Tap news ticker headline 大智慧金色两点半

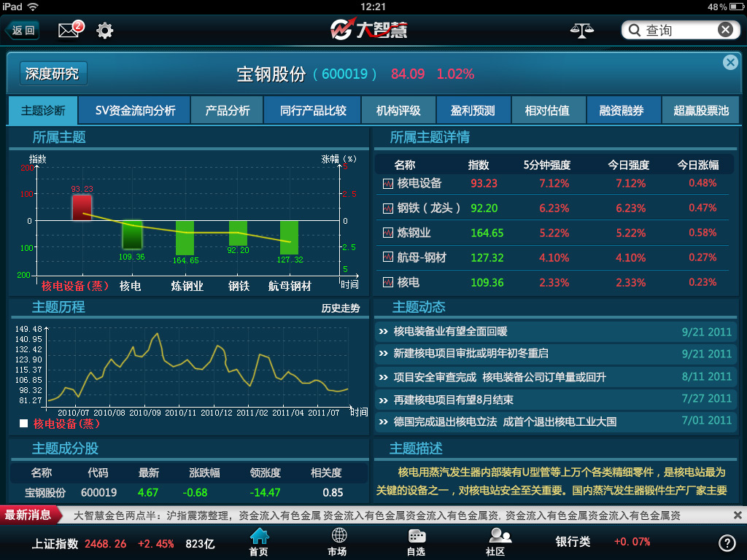point(376,516)
